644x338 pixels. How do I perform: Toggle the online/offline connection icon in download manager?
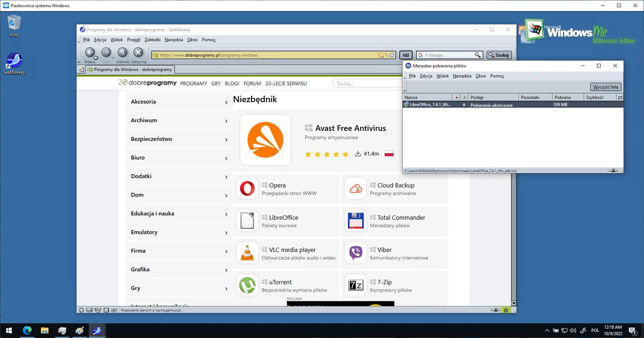[613, 171]
